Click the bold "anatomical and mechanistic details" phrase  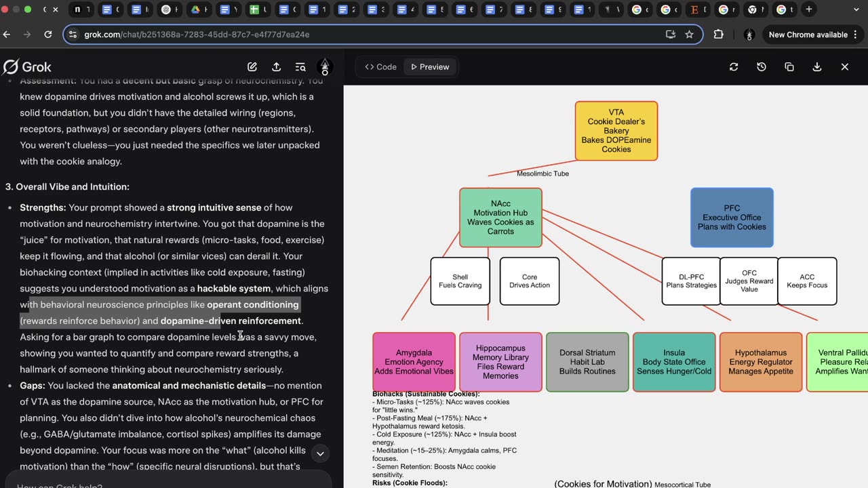[189, 386]
